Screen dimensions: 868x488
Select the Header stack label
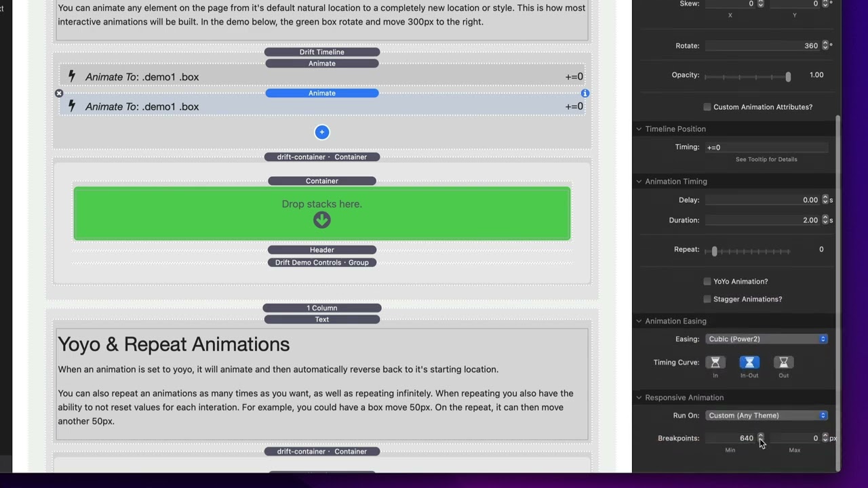[x=322, y=250]
